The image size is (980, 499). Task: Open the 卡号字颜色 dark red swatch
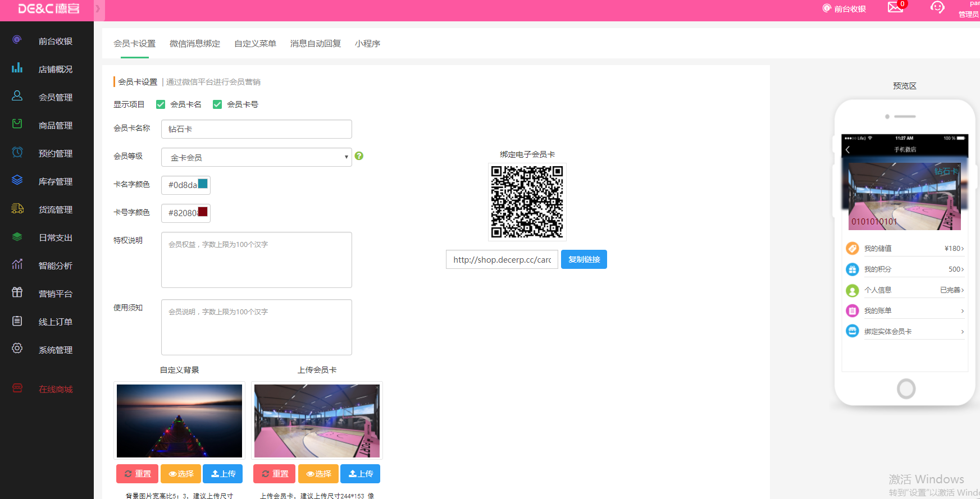pos(203,212)
